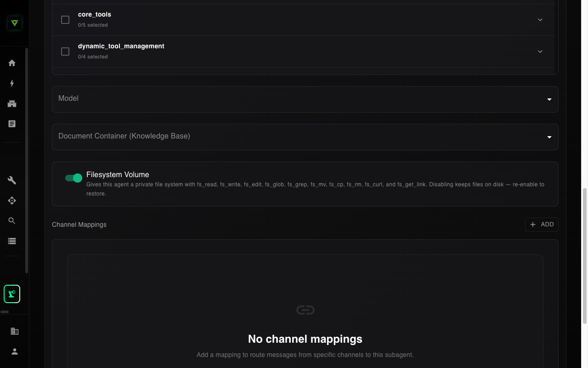Screen dimensions: 588x368
Task: Open the wrench tools sidebar icon
Action: pos(12,180)
